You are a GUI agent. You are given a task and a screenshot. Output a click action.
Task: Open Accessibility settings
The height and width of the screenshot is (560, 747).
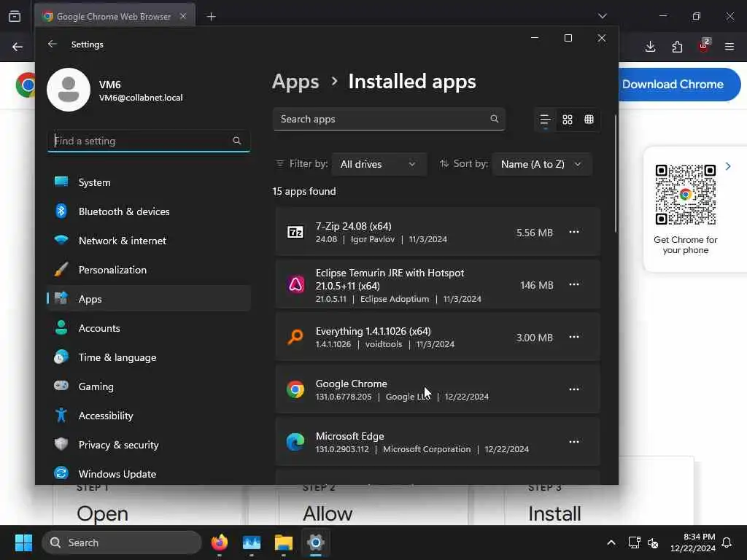click(x=149, y=416)
